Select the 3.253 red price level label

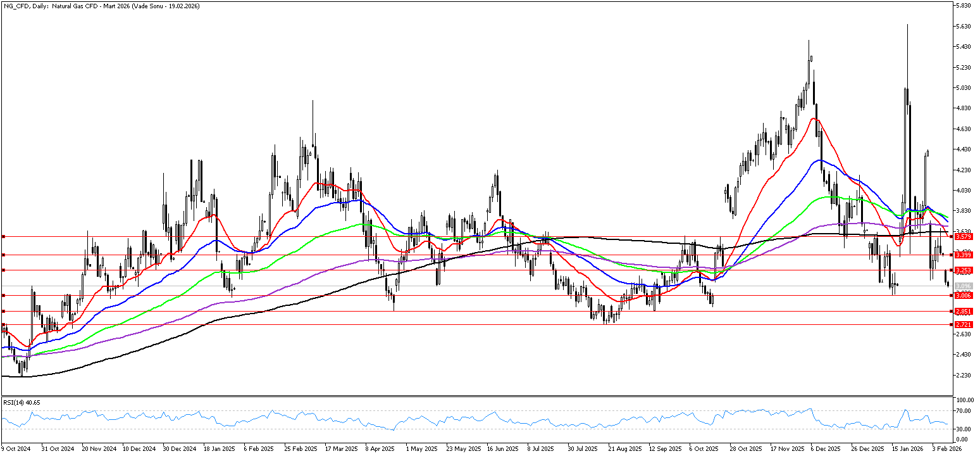coord(964,270)
